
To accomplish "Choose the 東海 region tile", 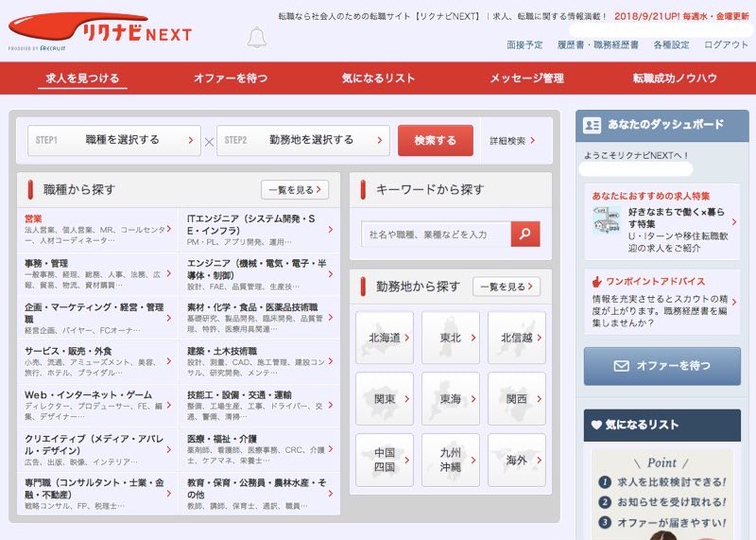I will [451, 398].
